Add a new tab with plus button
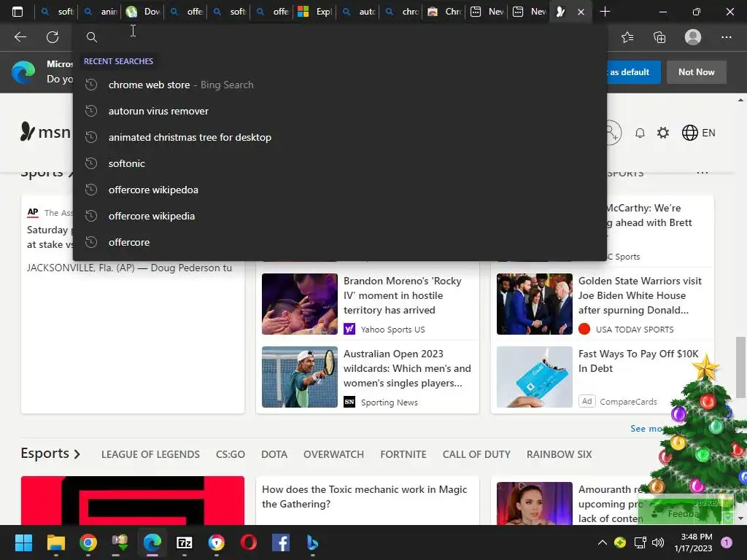Screen dimensions: 747x560 (x=605, y=12)
